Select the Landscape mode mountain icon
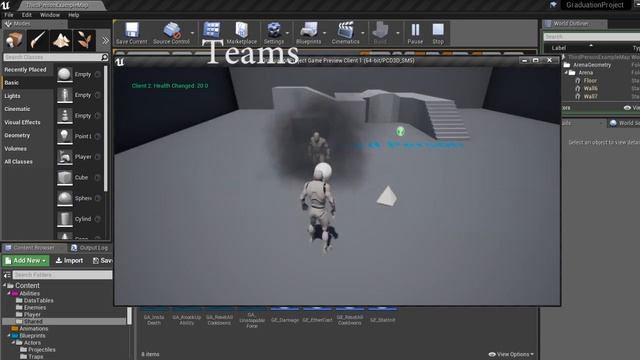640x360 pixels. click(x=61, y=40)
